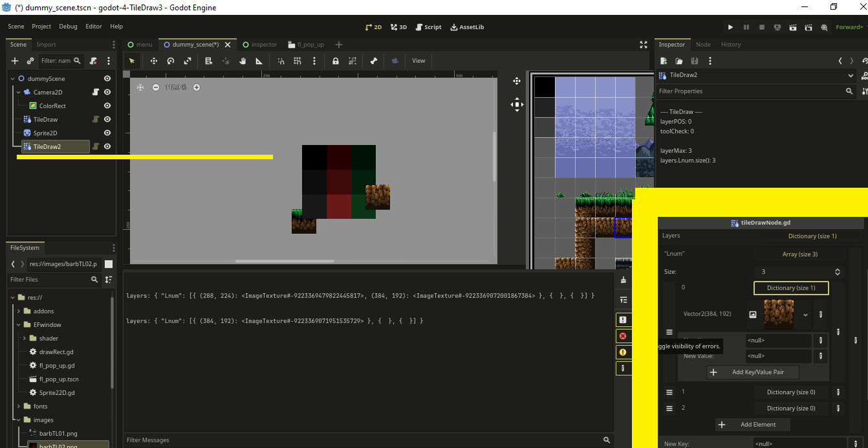Activate the Ruler Mode tool
Image resolution: width=868 pixels, height=448 pixels.
[259, 61]
